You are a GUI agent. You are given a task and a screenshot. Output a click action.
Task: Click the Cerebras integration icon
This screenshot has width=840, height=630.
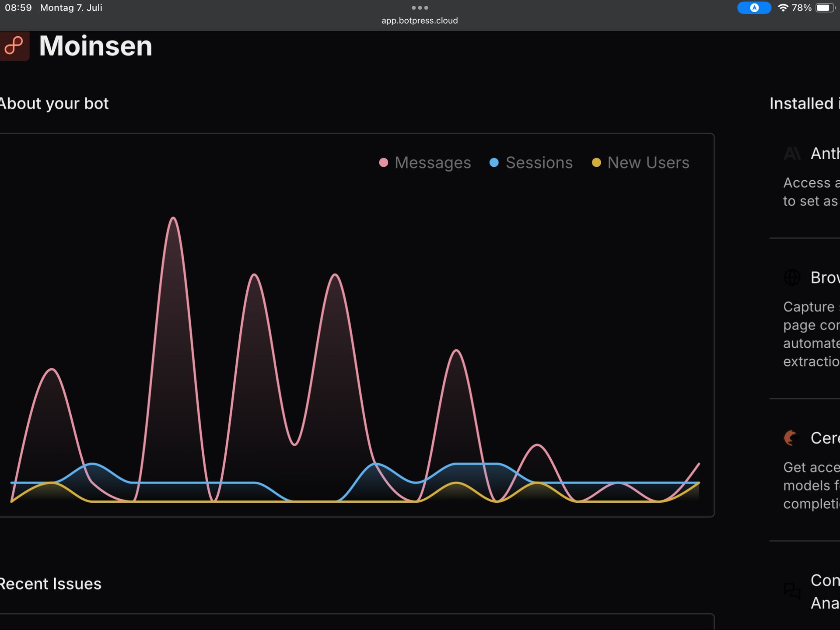tap(791, 437)
